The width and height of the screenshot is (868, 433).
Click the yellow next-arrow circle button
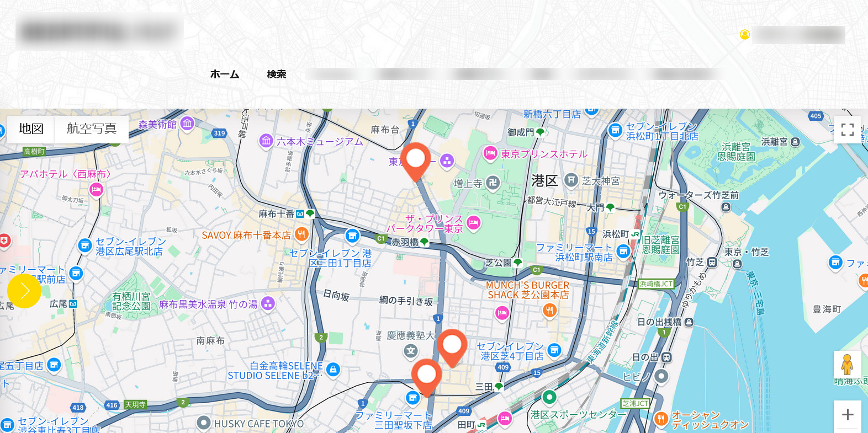click(24, 291)
